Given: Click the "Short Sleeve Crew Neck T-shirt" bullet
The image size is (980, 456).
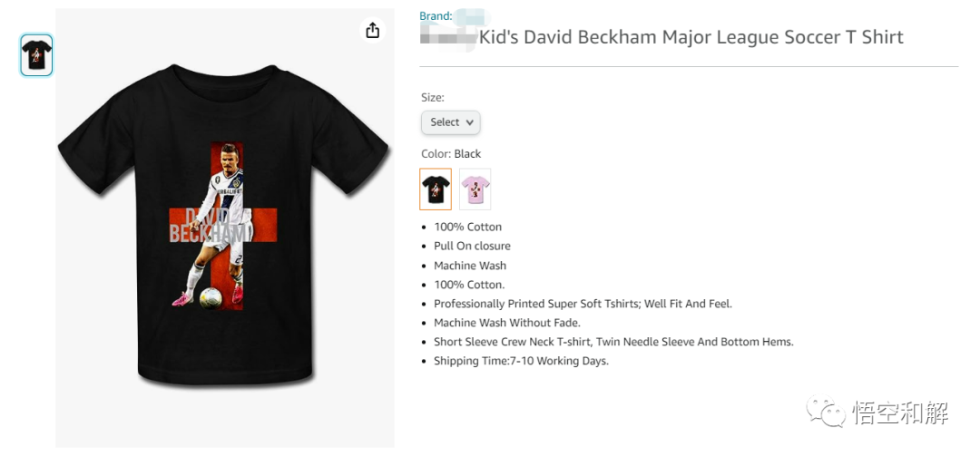Looking at the screenshot, I should coord(613,342).
